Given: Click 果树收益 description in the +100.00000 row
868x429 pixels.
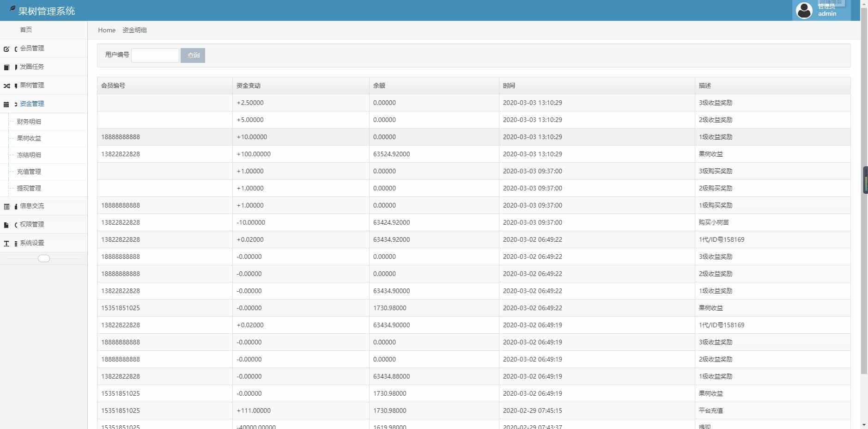Looking at the screenshot, I should click(711, 154).
